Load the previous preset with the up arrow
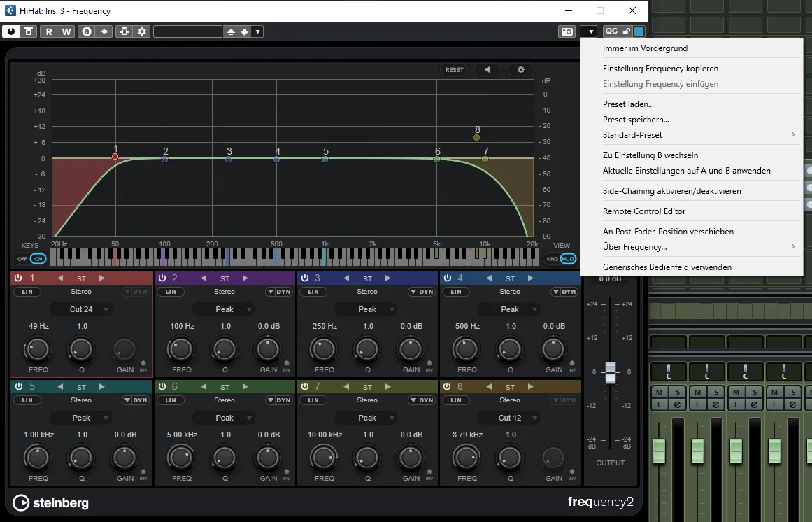The width and height of the screenshot is (812, 522). [x=231, y=31]
